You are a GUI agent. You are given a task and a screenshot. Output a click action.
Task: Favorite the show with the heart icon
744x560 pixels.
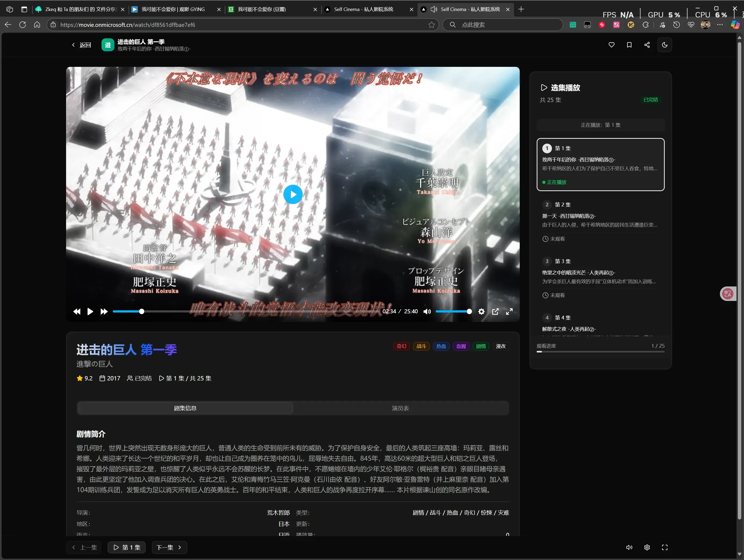611,45
